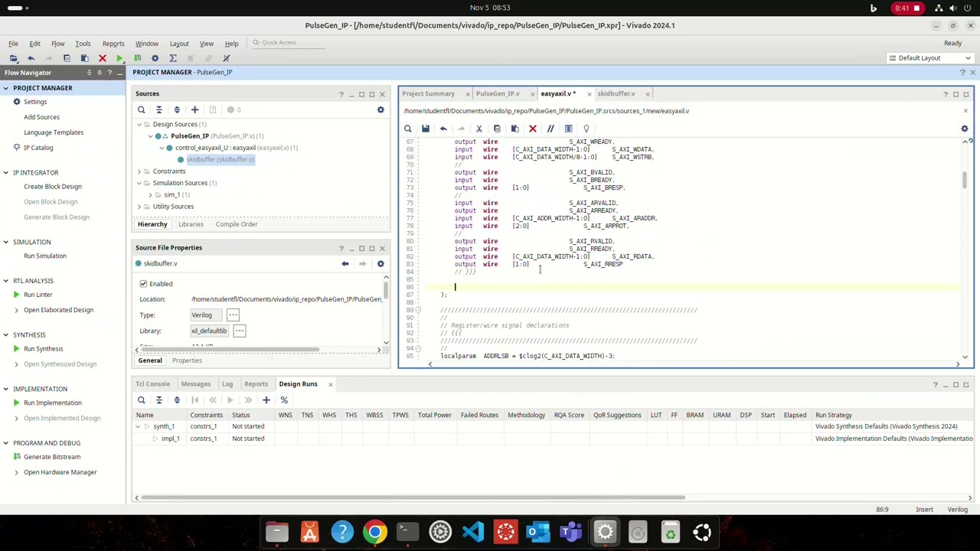Select skidbuffer (skidbuffer.v) in source tree
This screenshot has height=551, width=980.
220,160
